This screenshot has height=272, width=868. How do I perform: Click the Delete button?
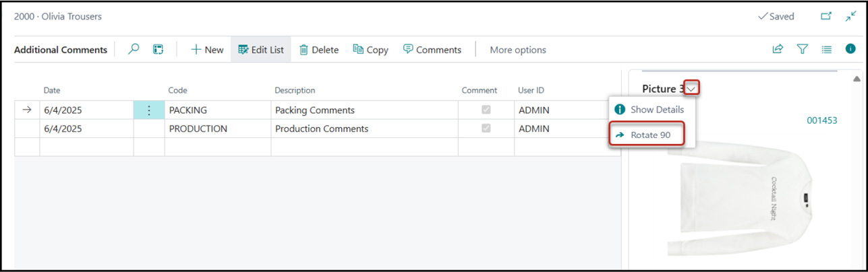(318, 50)
